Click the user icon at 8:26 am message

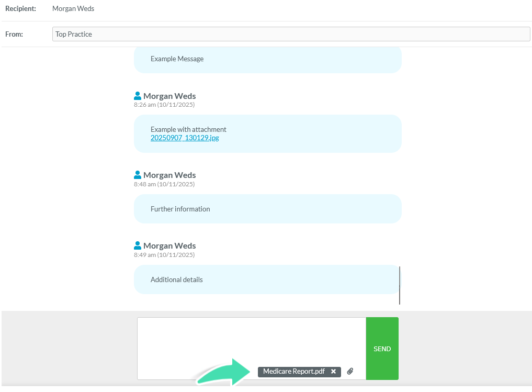point(138,96)
